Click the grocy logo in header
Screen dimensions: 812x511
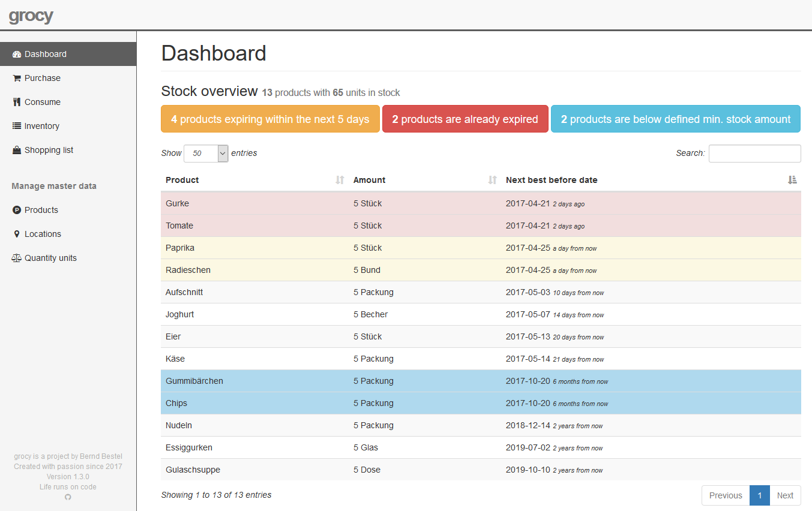click(31, 16)
